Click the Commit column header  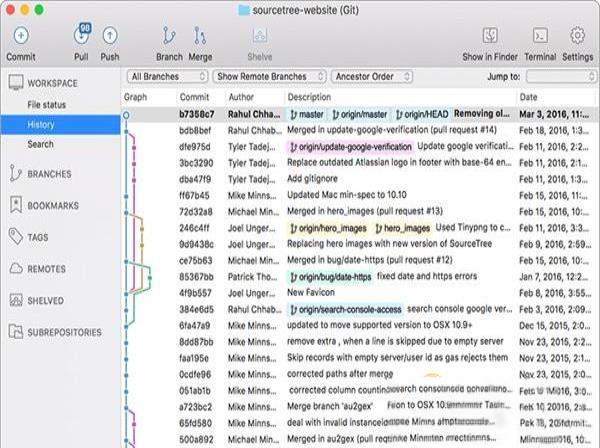tap(194, 97)
